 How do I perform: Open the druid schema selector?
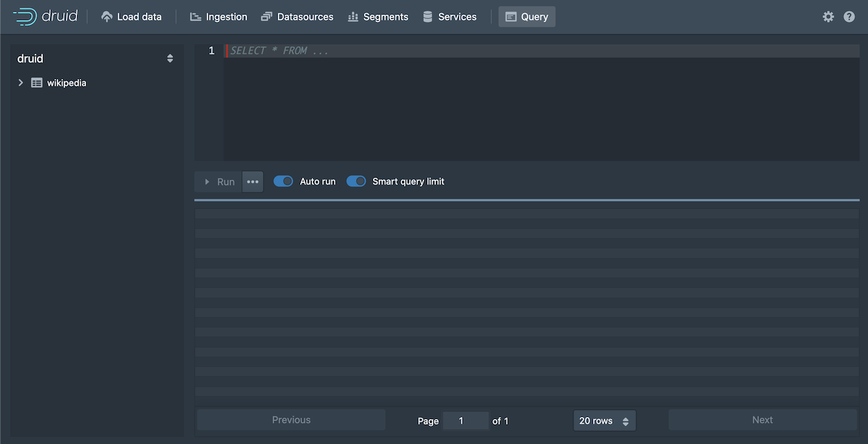tap(95, 59)
